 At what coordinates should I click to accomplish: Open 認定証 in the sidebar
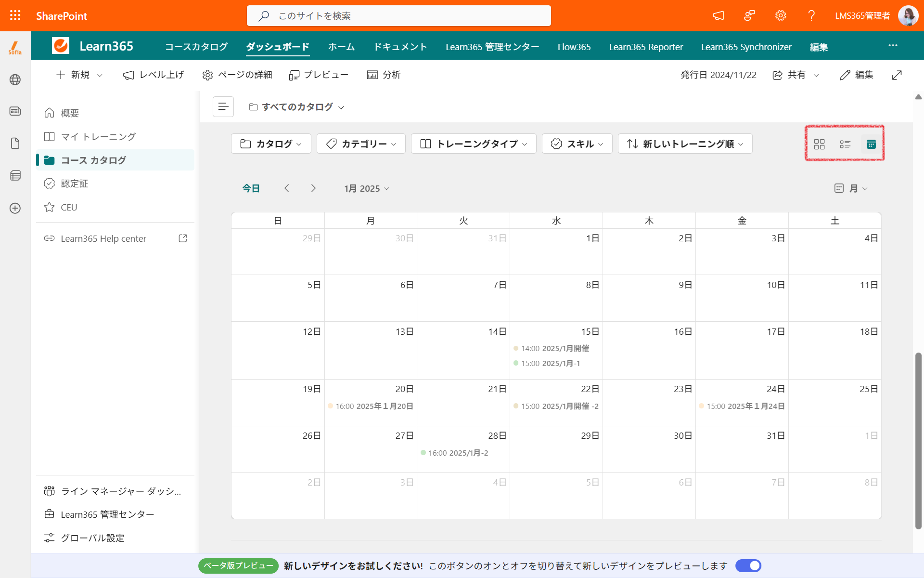[115, 184]
